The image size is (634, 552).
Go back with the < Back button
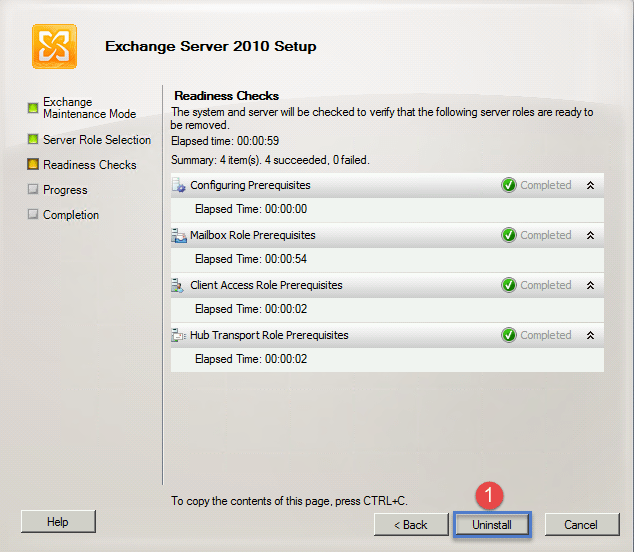411,525
